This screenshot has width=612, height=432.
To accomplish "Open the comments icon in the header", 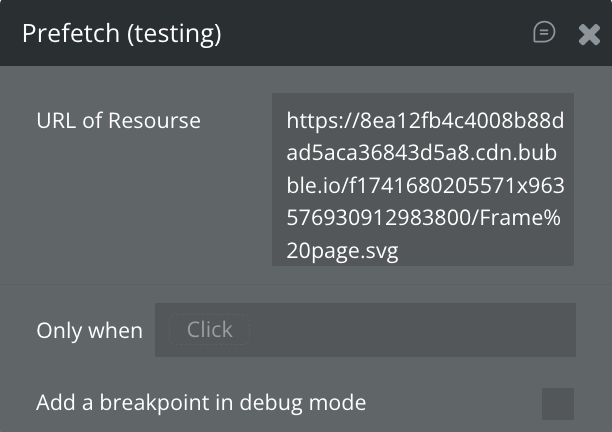I will 544,33.
